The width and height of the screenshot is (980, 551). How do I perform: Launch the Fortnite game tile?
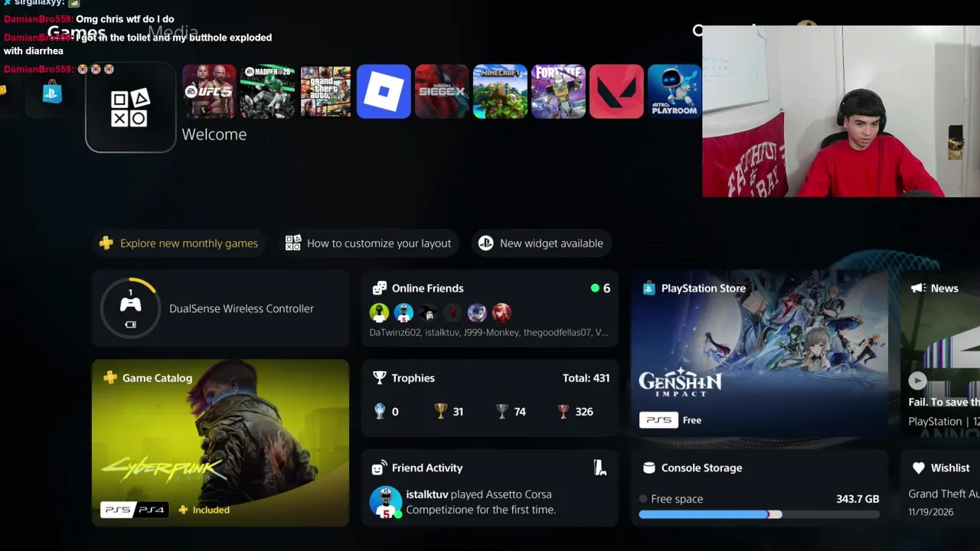point(558,92)
